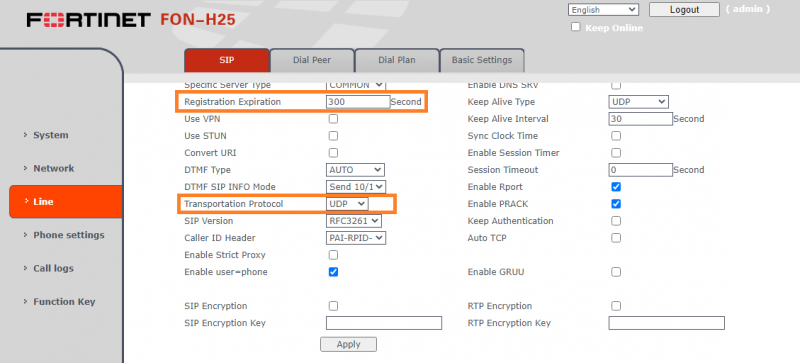Image resolution: width=800 pixels, height=363 pixels.
Task: Expand the SIP Version dropdown
Action: pos(354,221)
